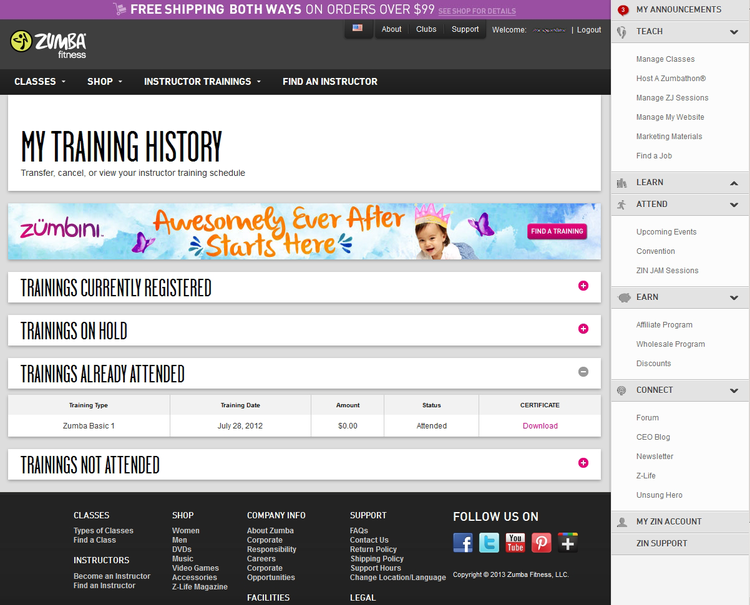Open the Twitter social icon
The width and height of the screenshot is (750, 605).
(x=489, y=543)
